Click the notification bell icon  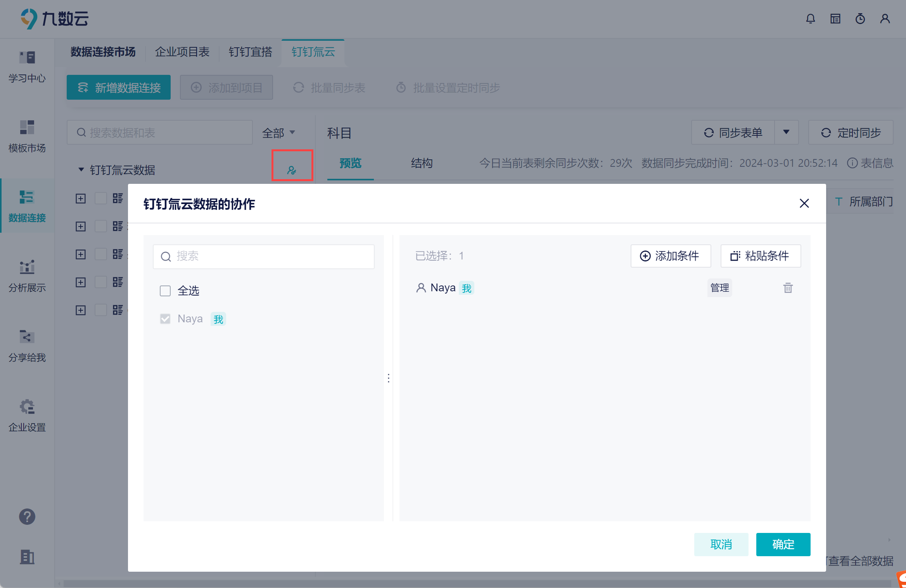[810, 19]
